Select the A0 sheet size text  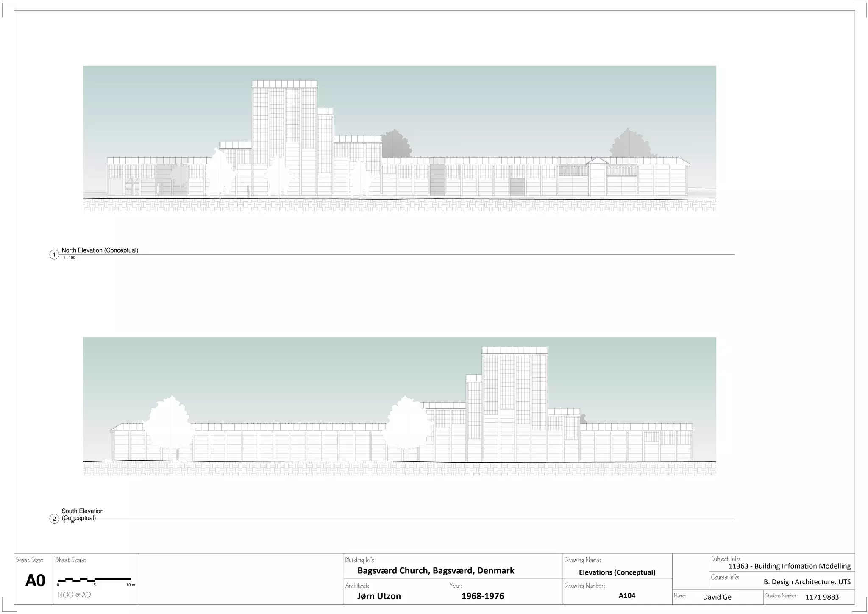pos(35,581)
